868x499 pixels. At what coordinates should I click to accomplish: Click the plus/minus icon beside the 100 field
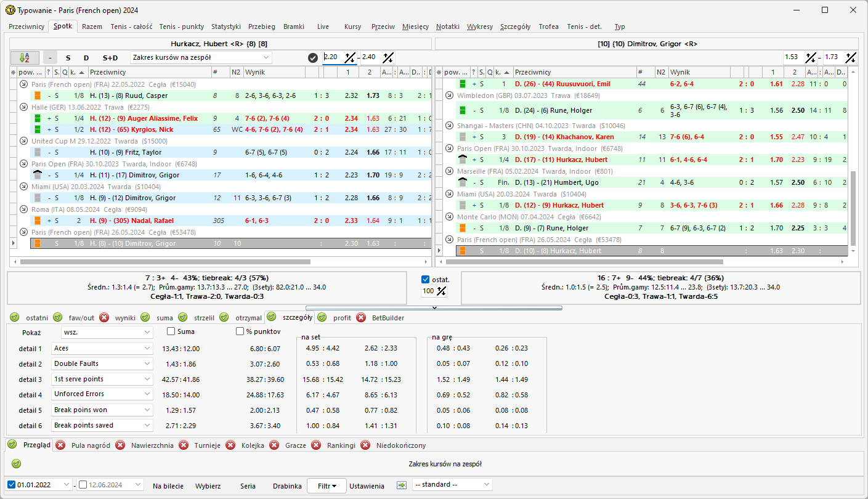coord(441,291)
